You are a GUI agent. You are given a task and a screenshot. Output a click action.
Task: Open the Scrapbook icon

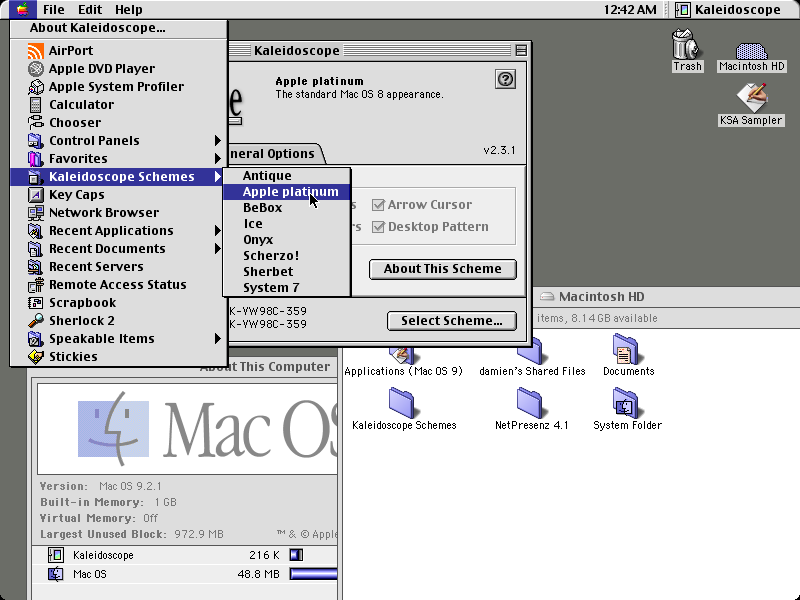(x=36, y=303)
